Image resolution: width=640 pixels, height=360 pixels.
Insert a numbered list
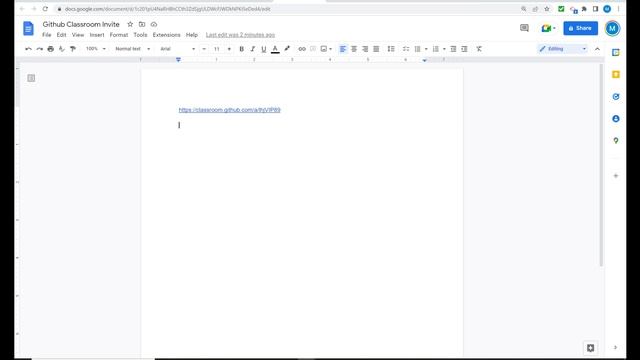click(x=436, y=49)
